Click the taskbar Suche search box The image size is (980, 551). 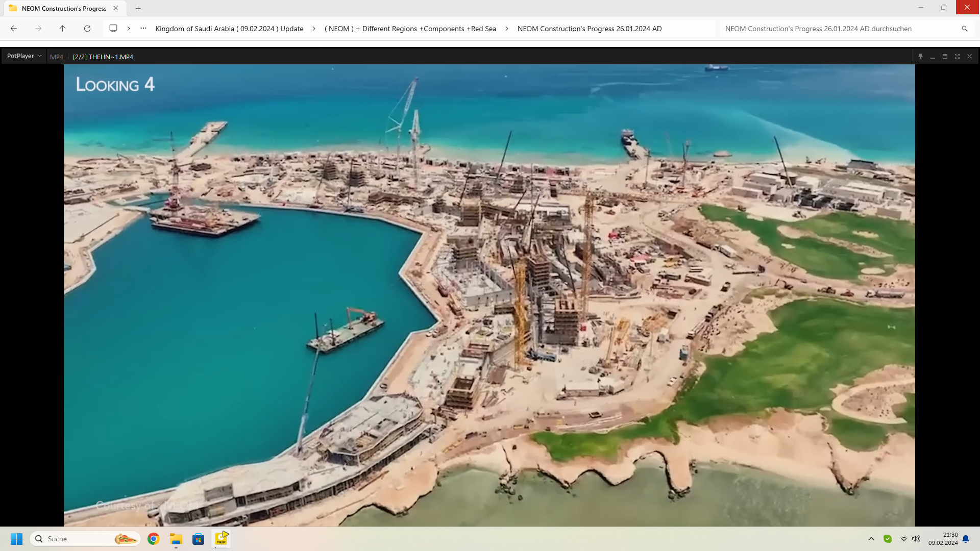tap(86, 539)
